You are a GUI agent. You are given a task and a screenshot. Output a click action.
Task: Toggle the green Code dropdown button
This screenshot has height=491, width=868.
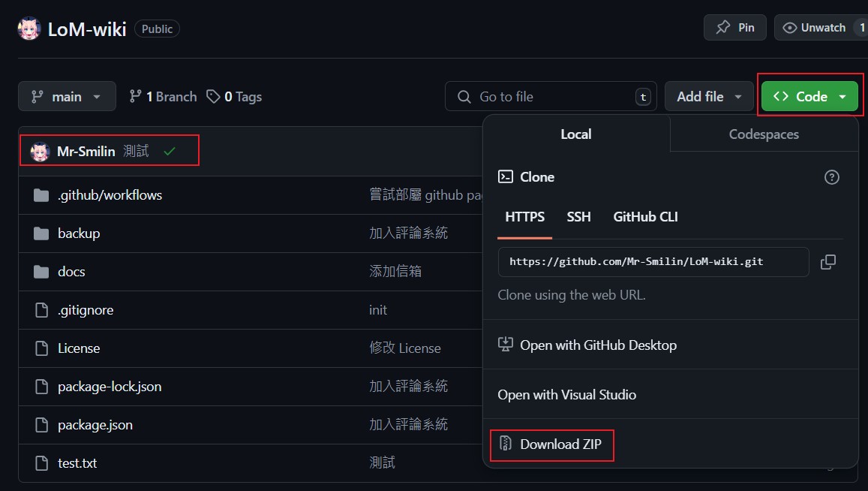[x=809, y=97]
